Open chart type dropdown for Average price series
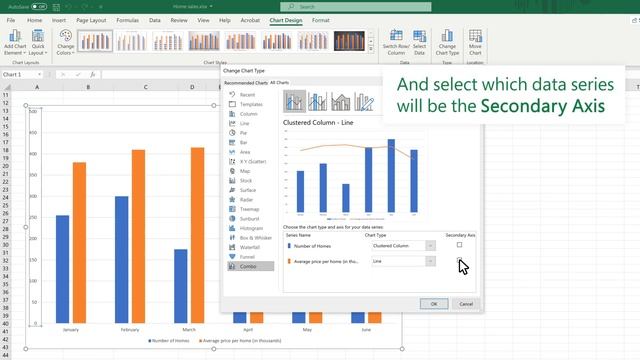Viewport: 640px width, 360px height. pos(430,261)
